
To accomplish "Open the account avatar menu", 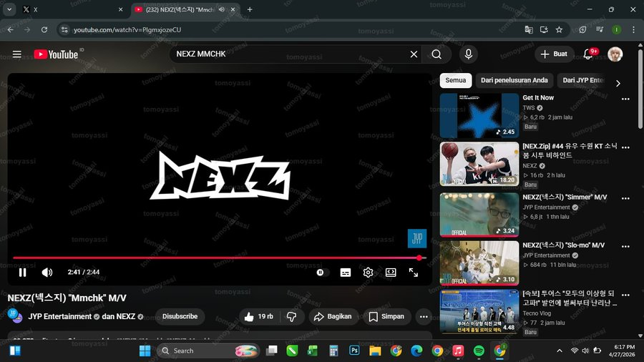I will 615,54.
